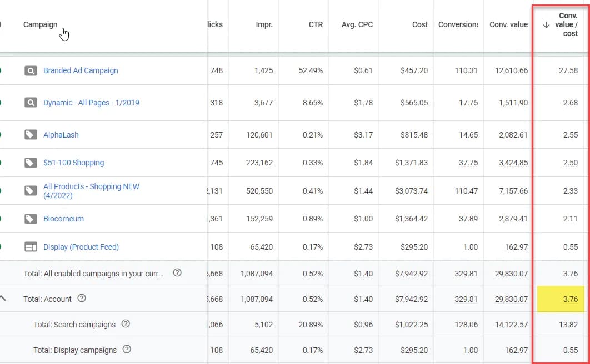This screenshot has height=364, width=590.
Task: Click the sort arrow in Conv. value / cost header
Action: [x=546, y=25]
